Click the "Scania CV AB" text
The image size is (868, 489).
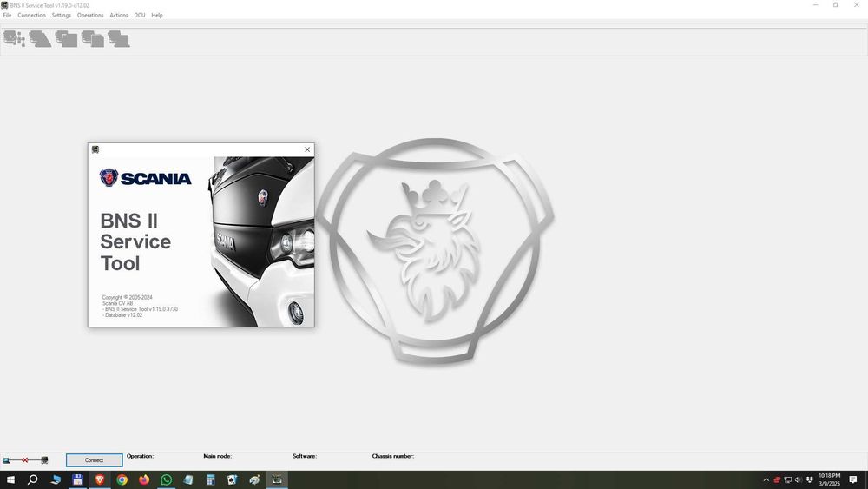(117, 303)
